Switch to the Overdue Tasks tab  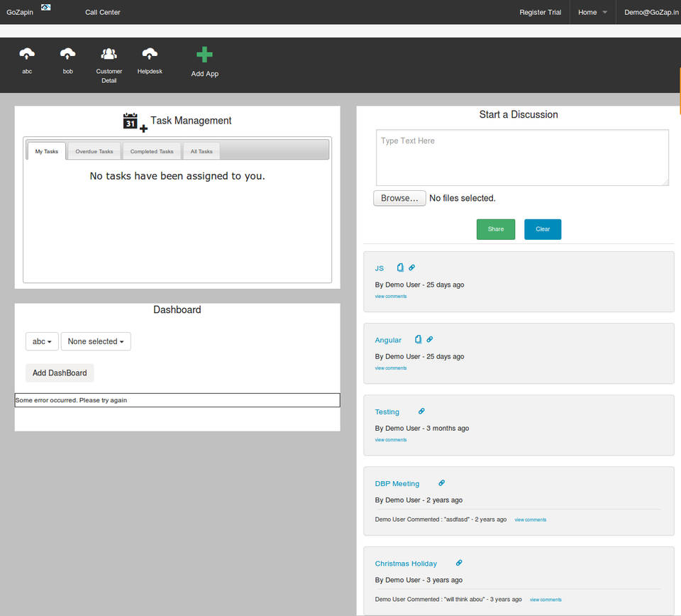pos(94,151)
